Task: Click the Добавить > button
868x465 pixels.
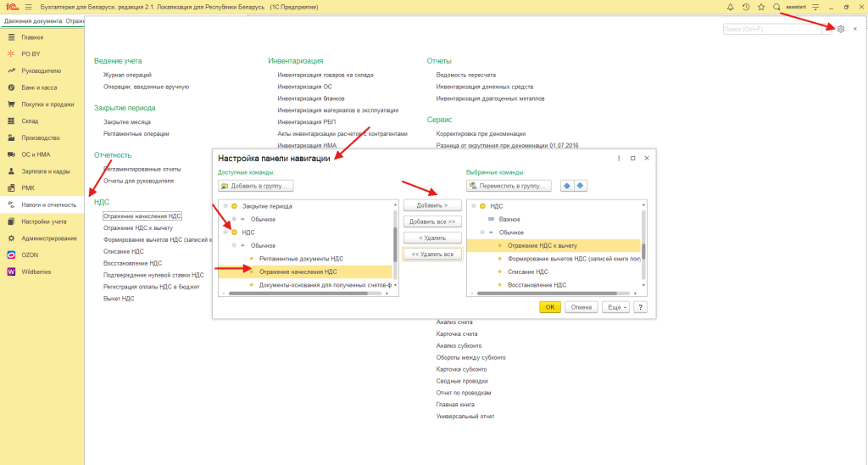Action: [x=432, y=205]
